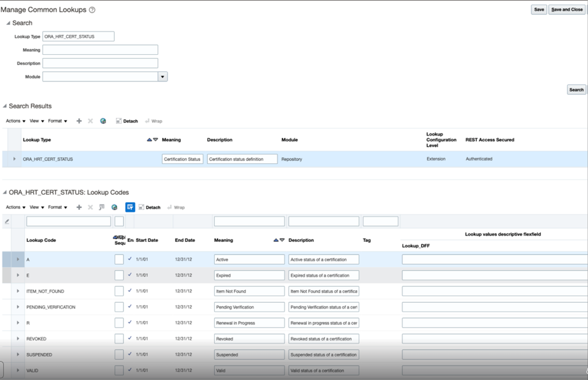Viewport: 588px width, 380px height.
Task: Click the Search button
Action: coord(575,89)
